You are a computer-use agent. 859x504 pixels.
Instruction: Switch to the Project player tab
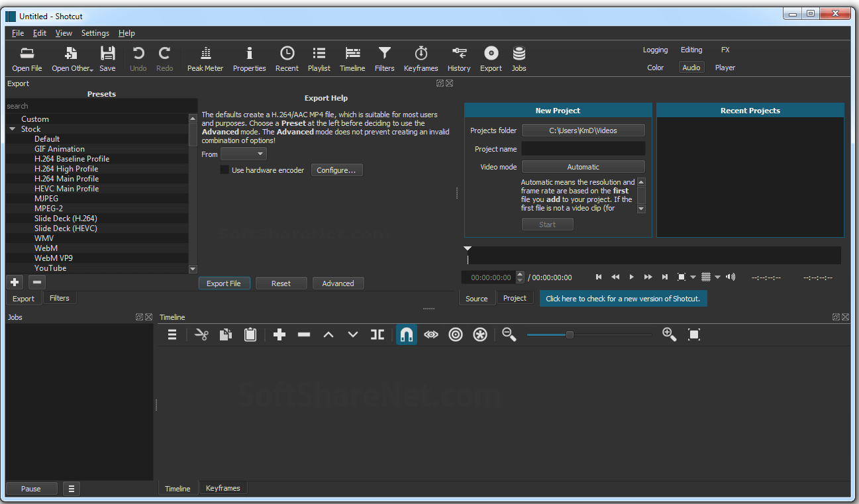click(515, 298)
